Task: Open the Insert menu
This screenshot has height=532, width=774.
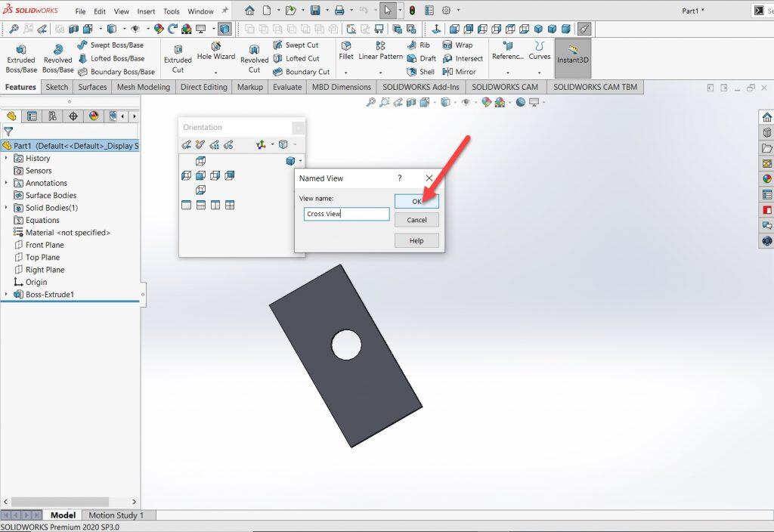Action: [x=146, y=11]
